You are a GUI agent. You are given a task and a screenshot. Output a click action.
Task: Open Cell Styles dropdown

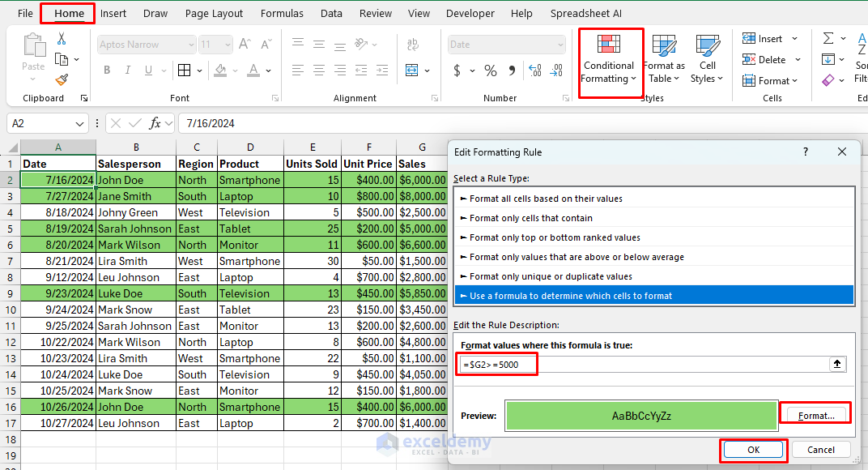707,60
